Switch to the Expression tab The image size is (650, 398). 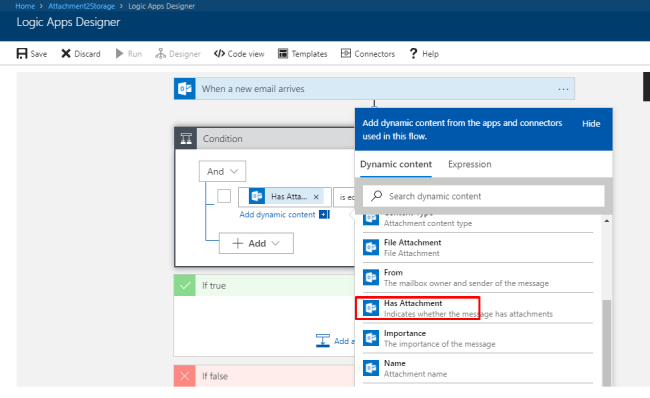tap(470, 164)
